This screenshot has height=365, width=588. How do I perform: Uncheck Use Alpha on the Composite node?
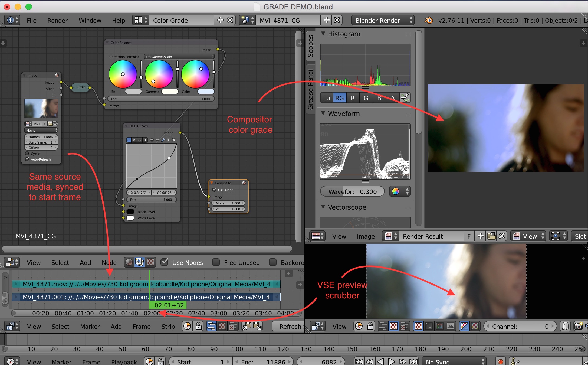coord(214,190)
